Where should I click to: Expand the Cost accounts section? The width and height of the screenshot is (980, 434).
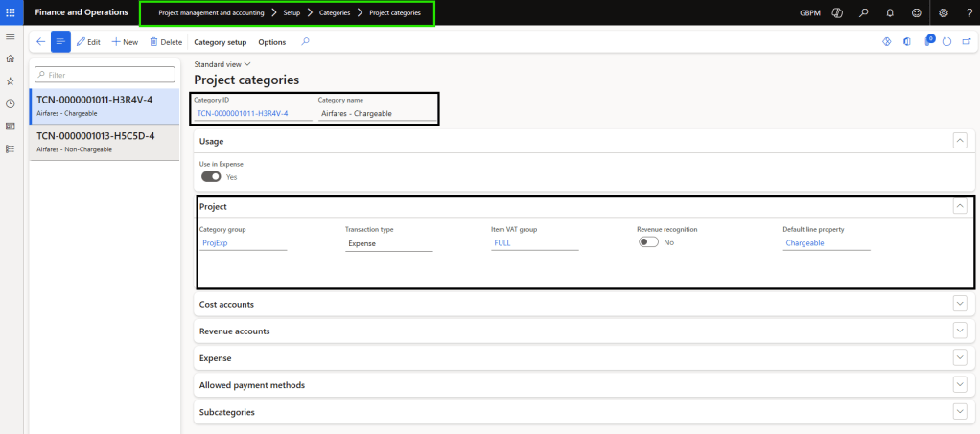(x=959, y=304)
